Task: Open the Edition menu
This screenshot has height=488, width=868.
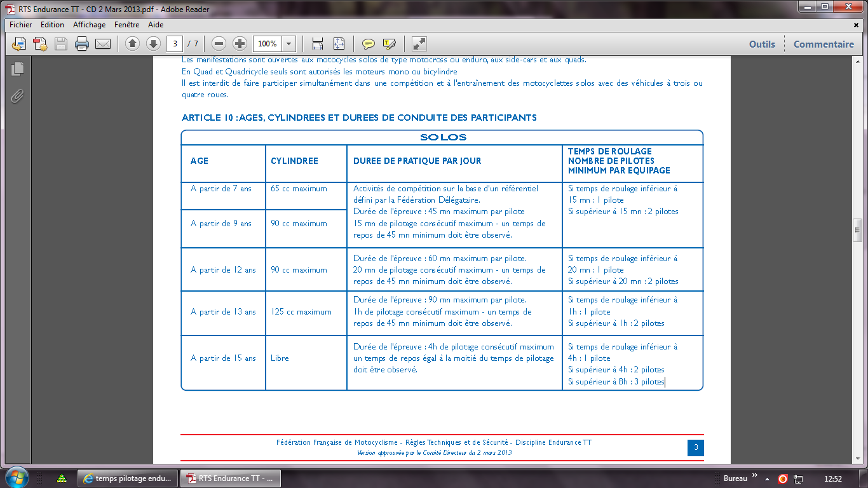Action: (52, 25)
